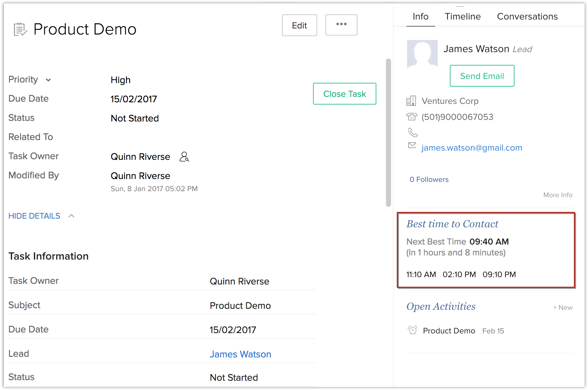This screenshot has width=588, height=390.
Task: Click the mobile phone handset icon
Action: [412, 132]
